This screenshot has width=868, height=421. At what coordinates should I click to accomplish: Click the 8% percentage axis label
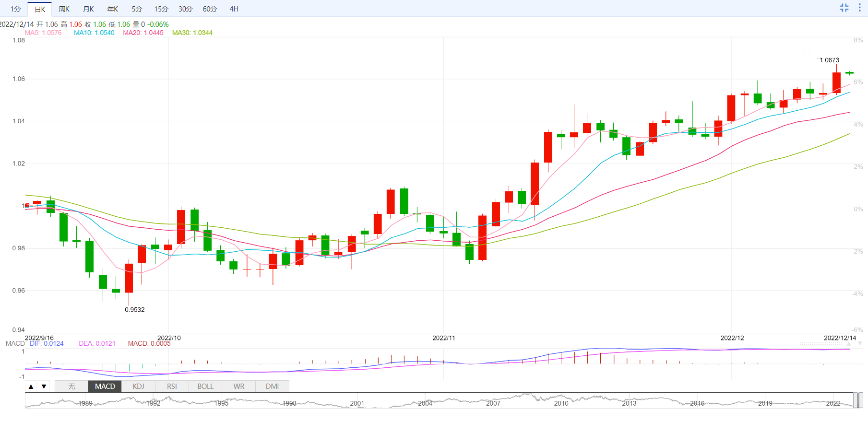(x=858, y=40)
